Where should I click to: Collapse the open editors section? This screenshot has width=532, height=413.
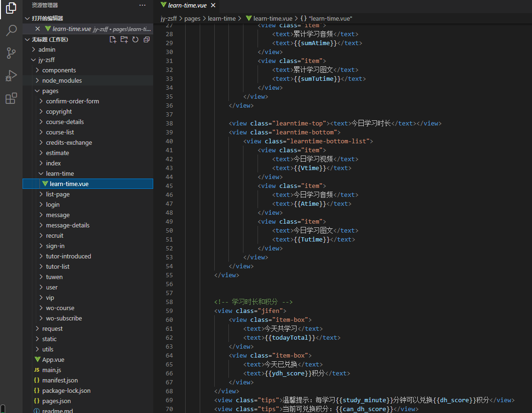27,18
